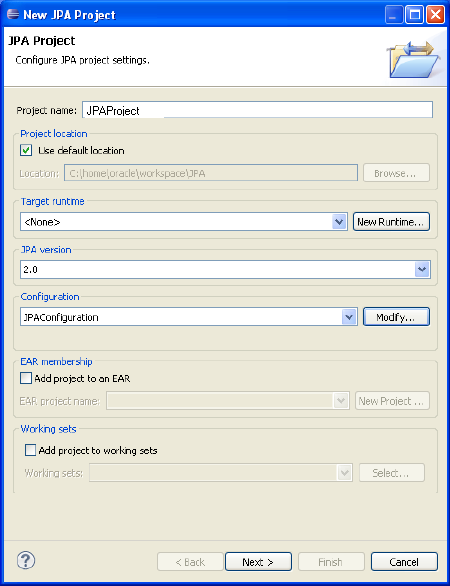Maximize the New JPA Project window
The height and width of the screenshot is (586, 450).
414,15
